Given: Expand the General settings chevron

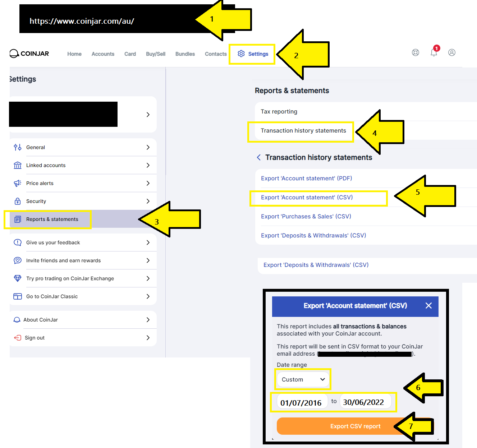Looking at the screenshot, I should pos(148,147).
